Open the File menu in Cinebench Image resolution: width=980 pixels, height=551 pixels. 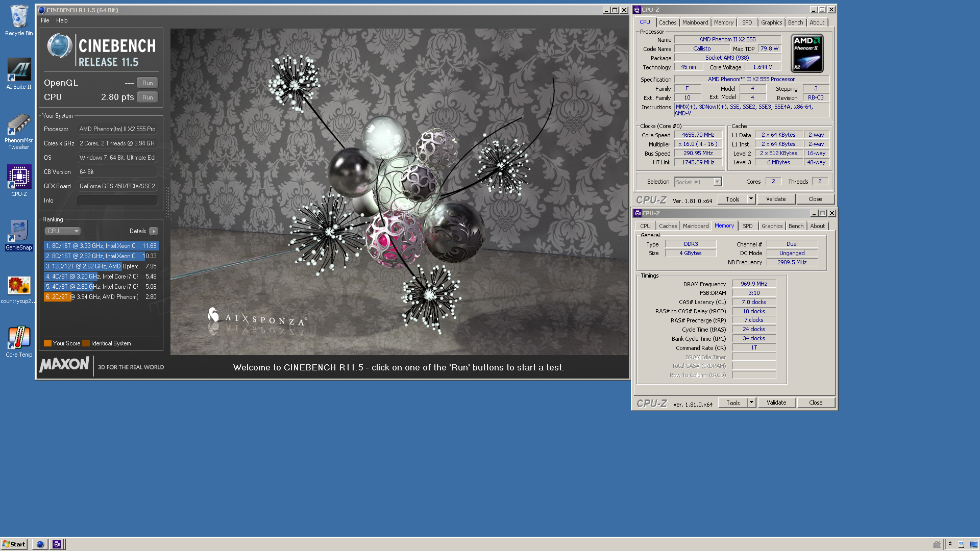45,20
